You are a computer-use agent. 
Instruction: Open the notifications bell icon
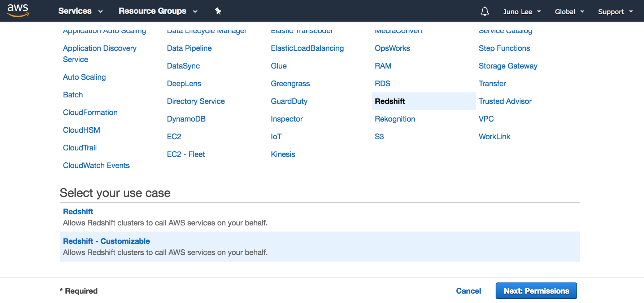(485, 12)
